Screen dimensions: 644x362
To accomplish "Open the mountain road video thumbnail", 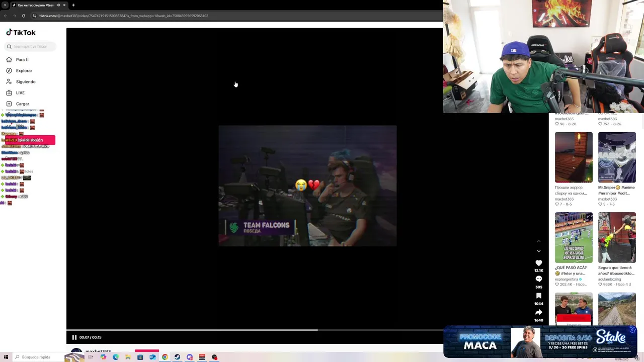I will [x=617, y=309].
